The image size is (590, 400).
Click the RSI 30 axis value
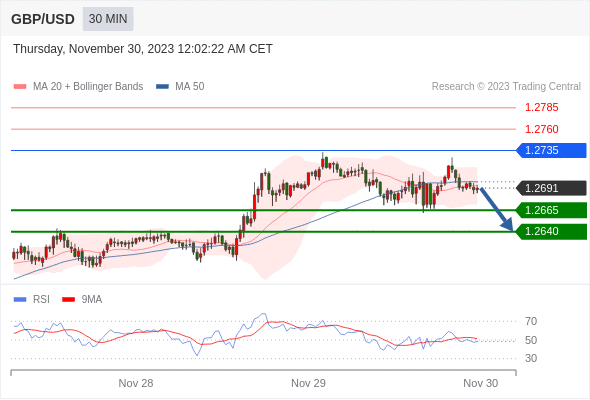point(531,358)
